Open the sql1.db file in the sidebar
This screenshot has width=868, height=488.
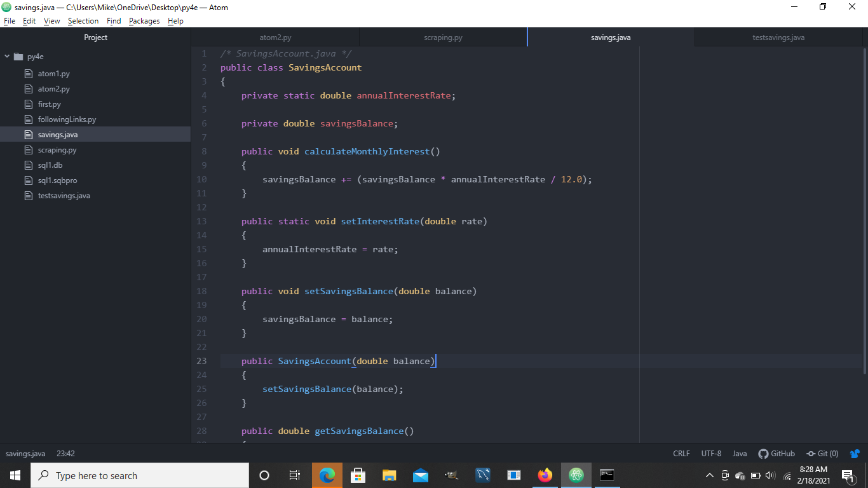pyautogui.click(x=50, y=165)
